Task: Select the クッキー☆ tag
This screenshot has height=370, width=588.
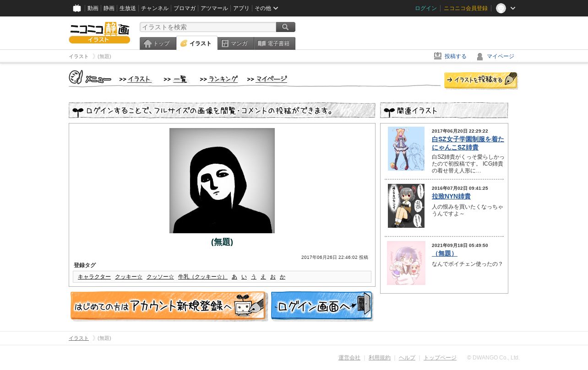Action: [x=129, y=277]
